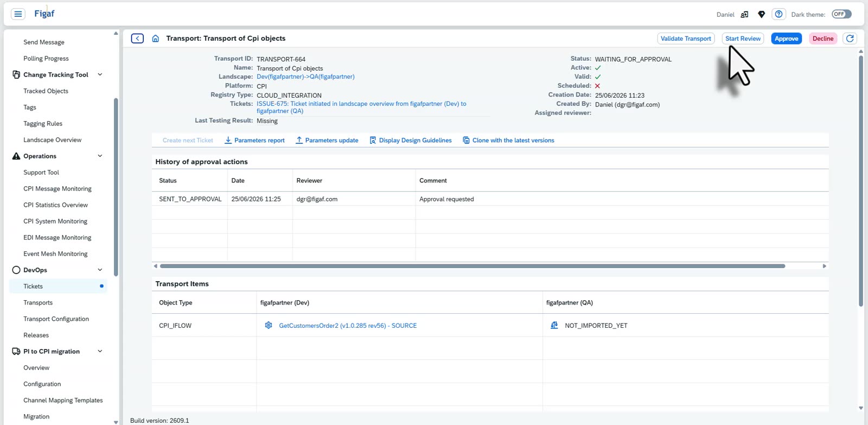
Task: Go back using the back arrow button
Action: pyautogui.click(x=137, y=39)
